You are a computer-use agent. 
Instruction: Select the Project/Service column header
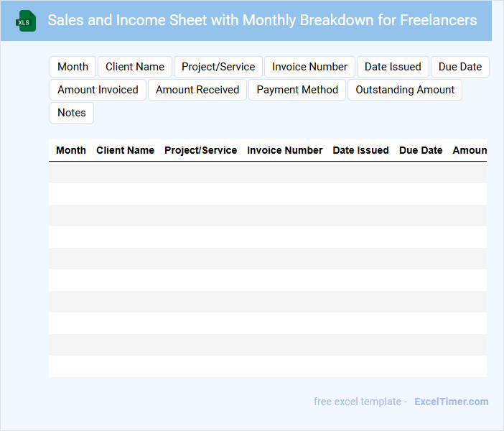coord(200,150)
